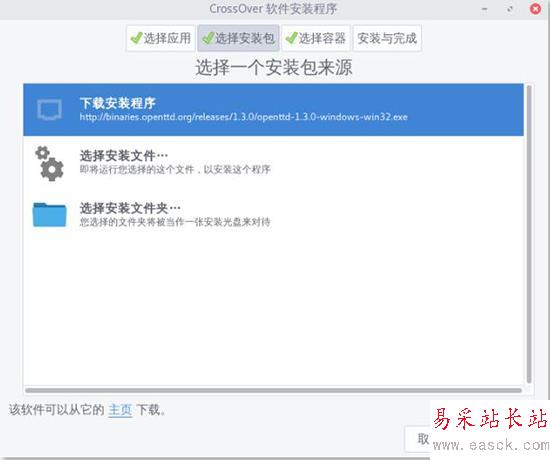The height and width of the screenshot is (460, 550).
Task: Click description 即将运行您选择的这个文件
Action: click(x=175, y=169)
